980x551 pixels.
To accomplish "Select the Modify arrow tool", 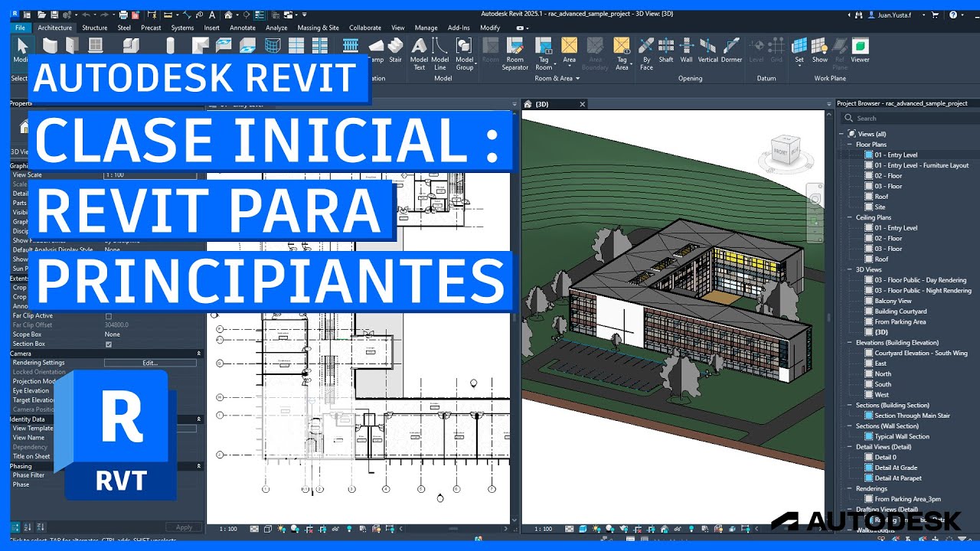I will pyautogui.click(x=22, y=50).
